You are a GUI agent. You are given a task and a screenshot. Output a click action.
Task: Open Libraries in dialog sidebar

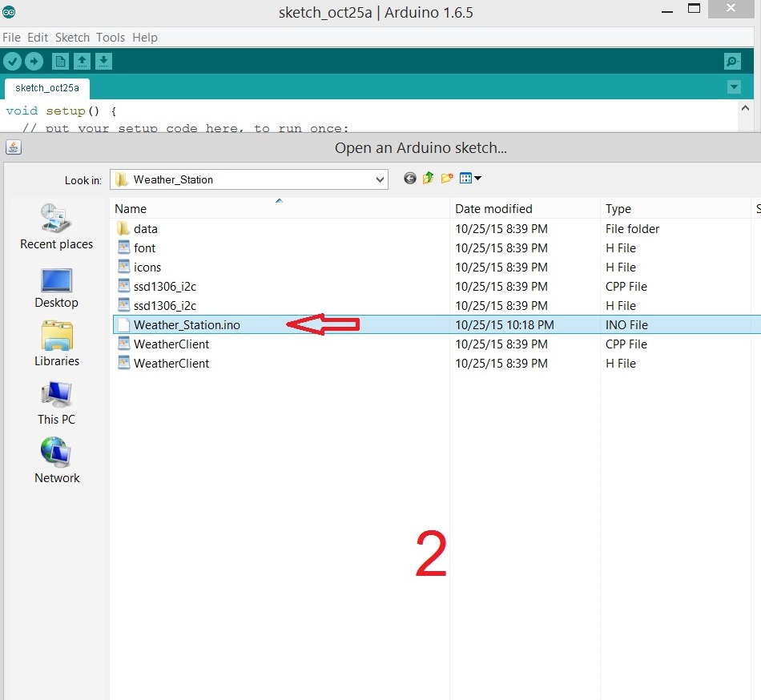click(56, 344)
